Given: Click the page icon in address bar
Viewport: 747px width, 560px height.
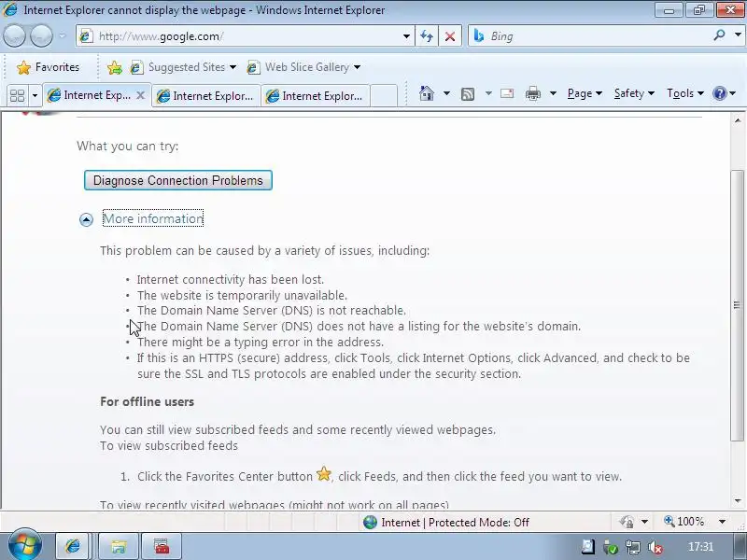Looking at the screenshot, I should (x=86, y=36).
